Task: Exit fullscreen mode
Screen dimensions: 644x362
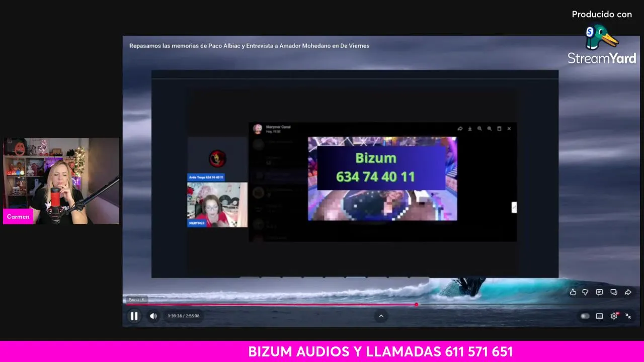Action: (x=628, y=316)
